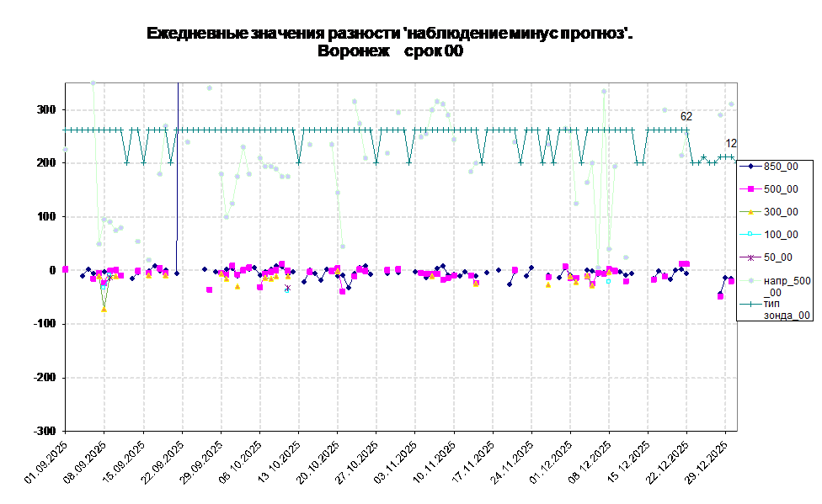822x504 pixels.
Task: Select the 1000 y-axis tick label
Action: click(x=45, y=216)
